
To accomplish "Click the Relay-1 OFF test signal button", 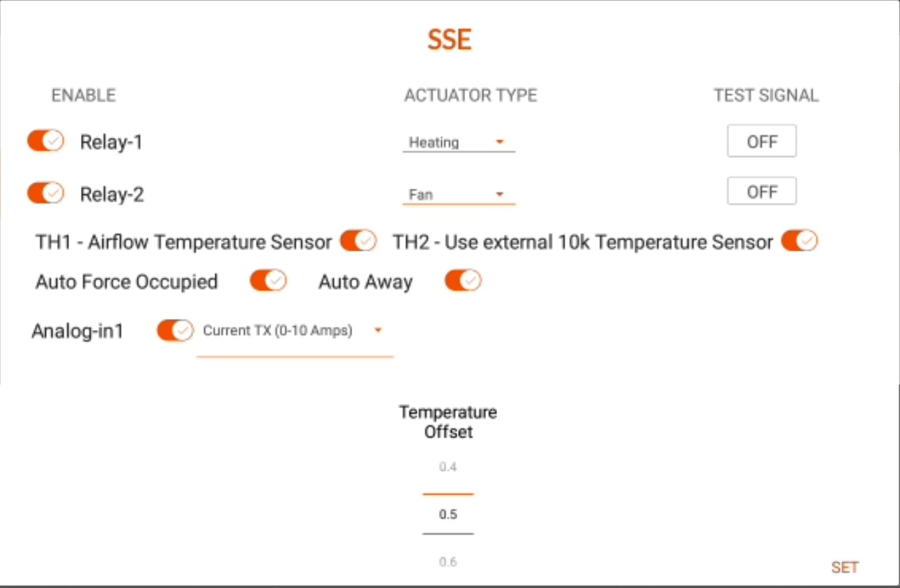I will (x=761, y=141).
